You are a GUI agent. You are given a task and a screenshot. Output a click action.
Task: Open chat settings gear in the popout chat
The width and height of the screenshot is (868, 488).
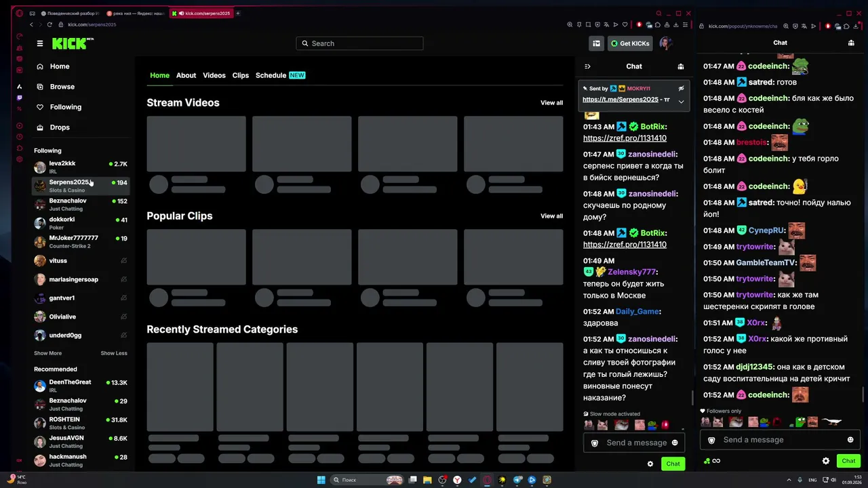coord(826,461)
